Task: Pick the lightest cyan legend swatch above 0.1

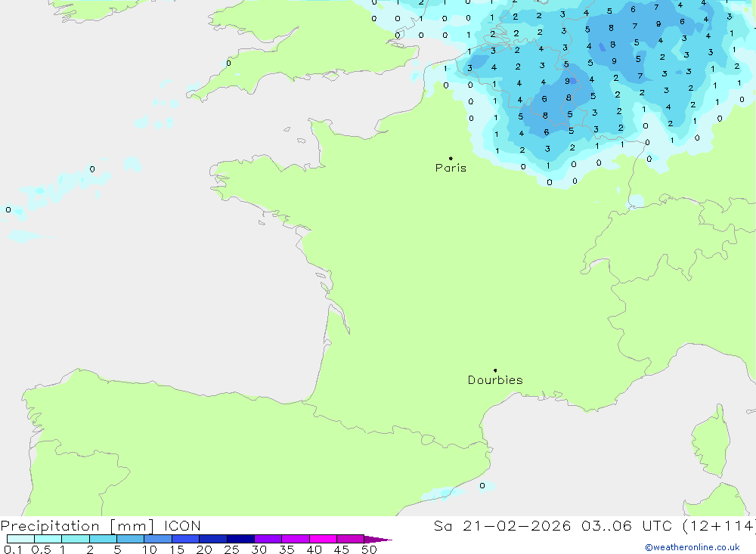Action: click(x=20, y=539)
